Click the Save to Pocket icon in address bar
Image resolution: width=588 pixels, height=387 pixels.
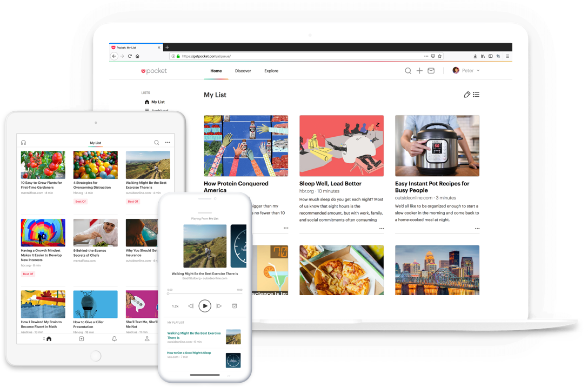click(433, 56)
